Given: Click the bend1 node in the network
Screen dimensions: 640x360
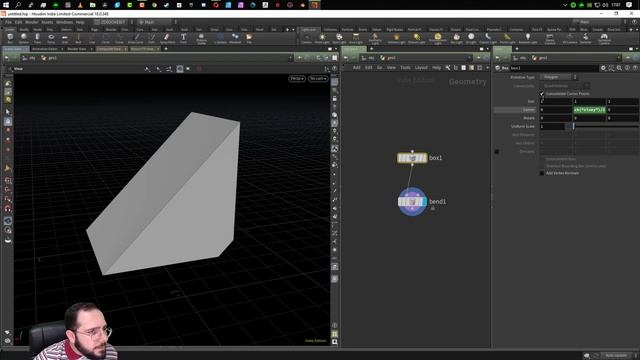Looking at the screenshot, I should pyautogui.click(x=412, y=201).
